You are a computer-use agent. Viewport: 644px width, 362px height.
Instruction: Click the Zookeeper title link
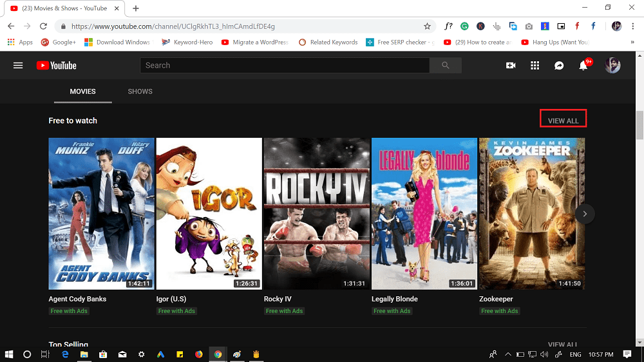(496, 299)
